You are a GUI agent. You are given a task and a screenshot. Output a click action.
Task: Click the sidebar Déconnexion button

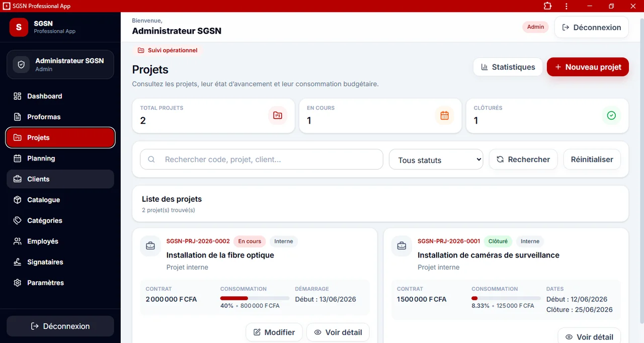[60, 326]
